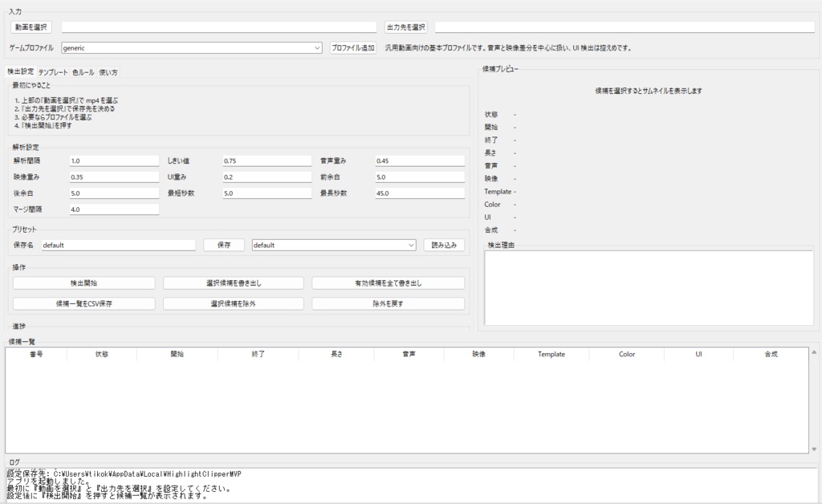Screen dimensions: 822x504
Task: Click inside the 検出理由 text box
Action: [649, 287]
